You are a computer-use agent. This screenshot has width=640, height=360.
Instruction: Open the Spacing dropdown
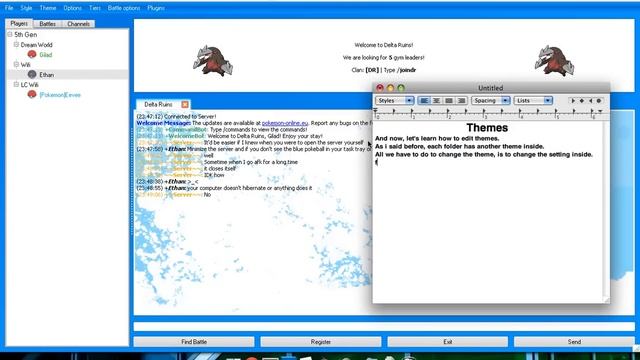(x=491, y=100)
